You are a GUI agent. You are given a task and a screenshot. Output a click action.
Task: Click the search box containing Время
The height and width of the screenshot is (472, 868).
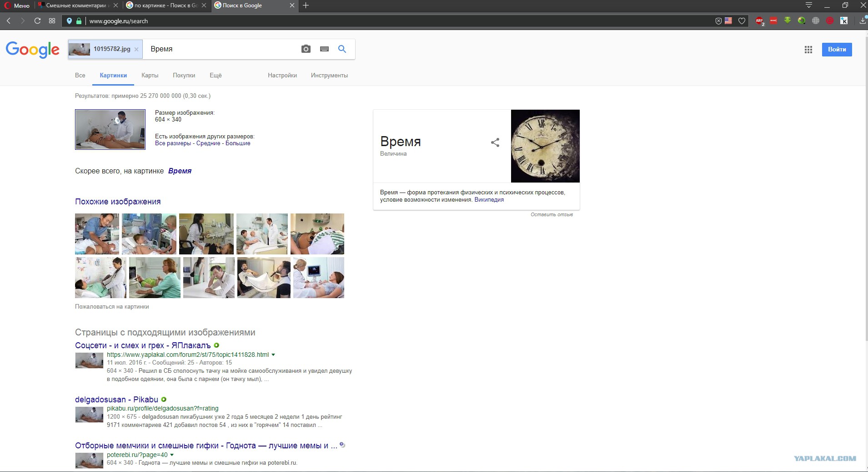coord(221,49)
